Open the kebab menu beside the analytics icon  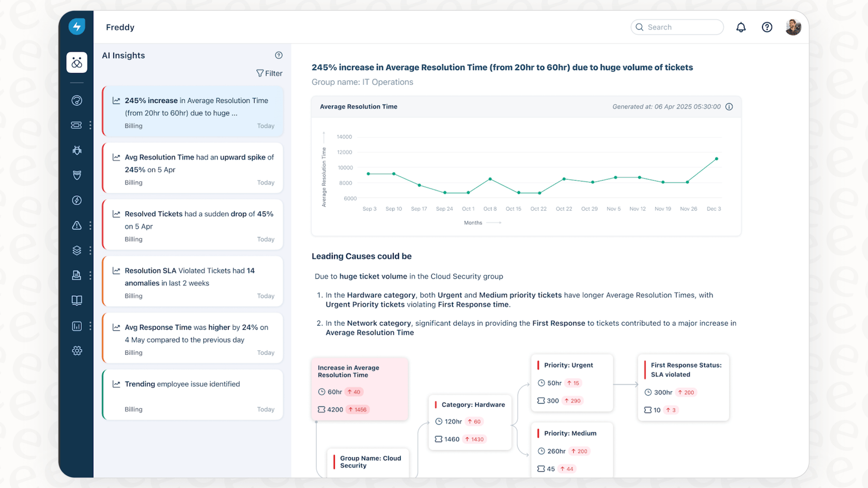click(x=90, y=326)
